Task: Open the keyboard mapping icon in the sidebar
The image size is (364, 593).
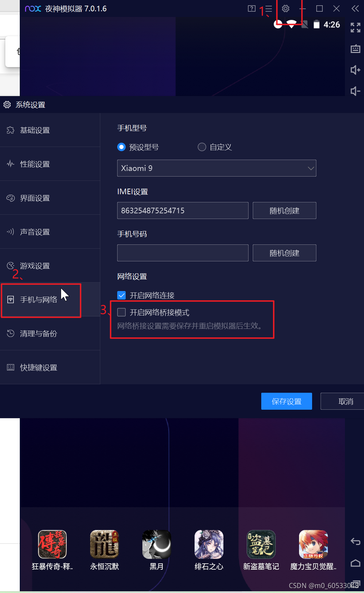Action: pos(355,49)
